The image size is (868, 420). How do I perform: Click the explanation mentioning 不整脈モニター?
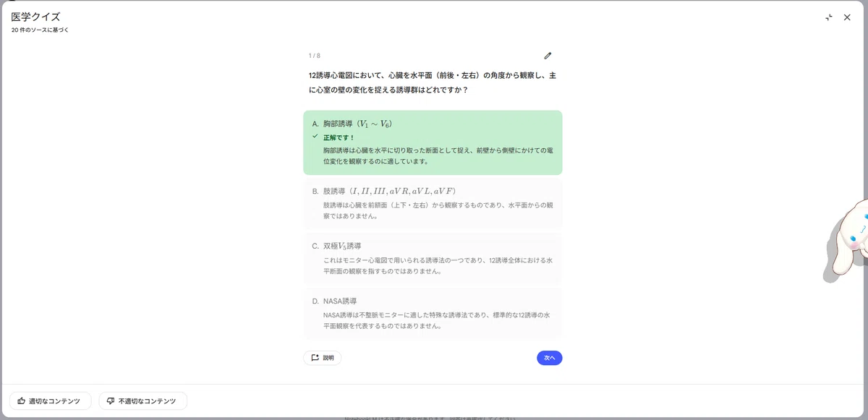438,320
